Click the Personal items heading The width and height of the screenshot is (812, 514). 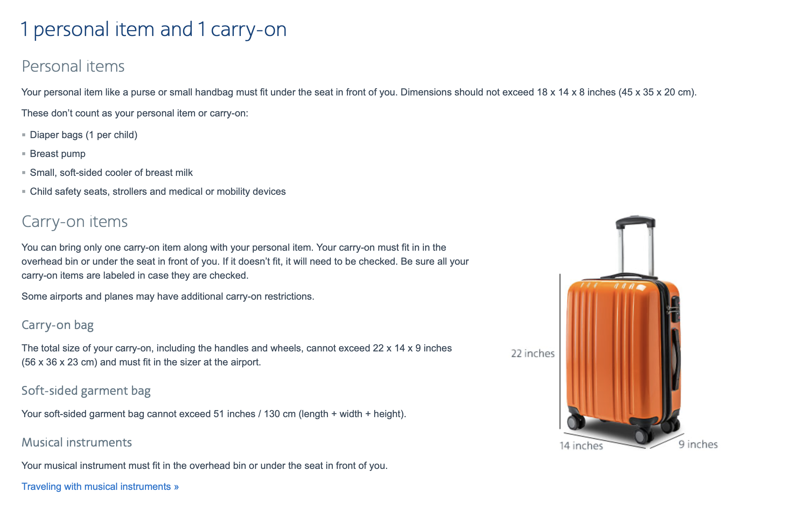(x=73, y=66)
